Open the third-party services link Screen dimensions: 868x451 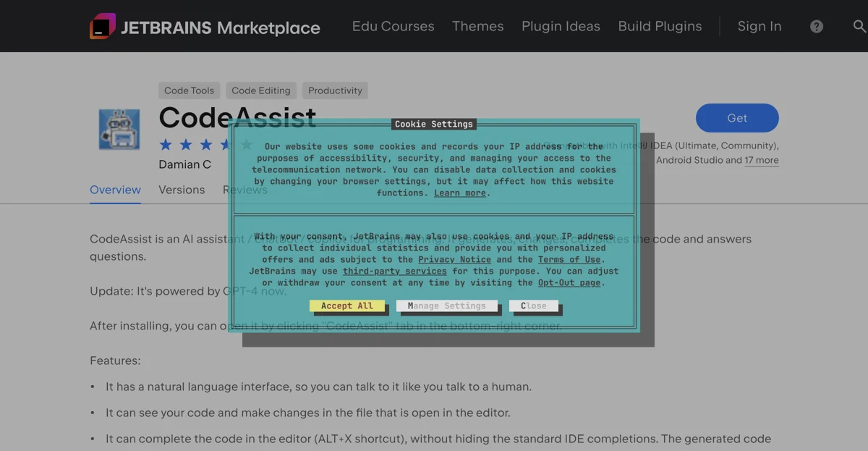click(x=395, y=271)
